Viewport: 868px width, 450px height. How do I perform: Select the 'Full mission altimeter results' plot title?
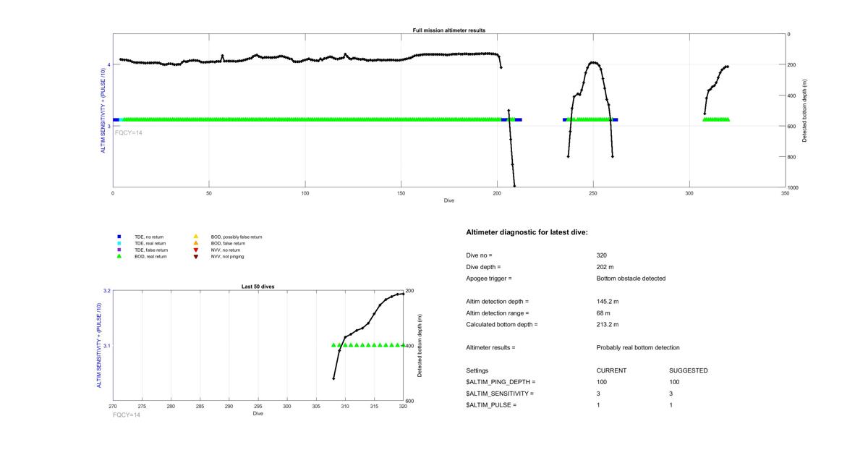[449, 30]
